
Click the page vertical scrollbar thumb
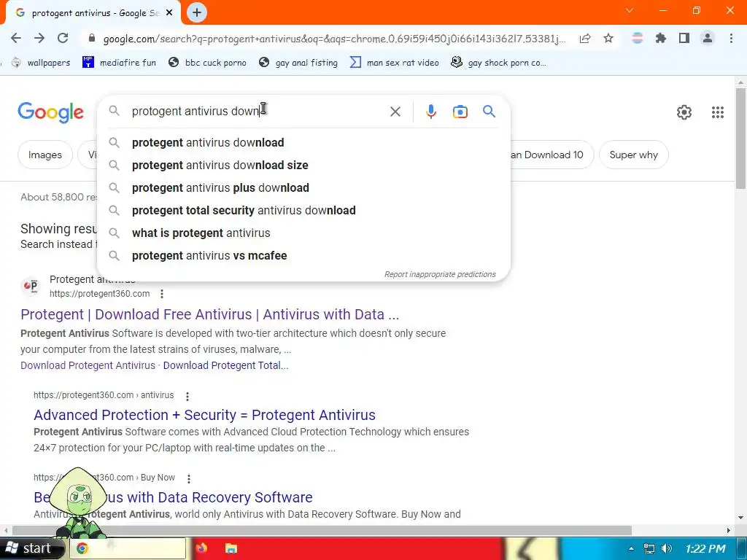tap(740, 138)
